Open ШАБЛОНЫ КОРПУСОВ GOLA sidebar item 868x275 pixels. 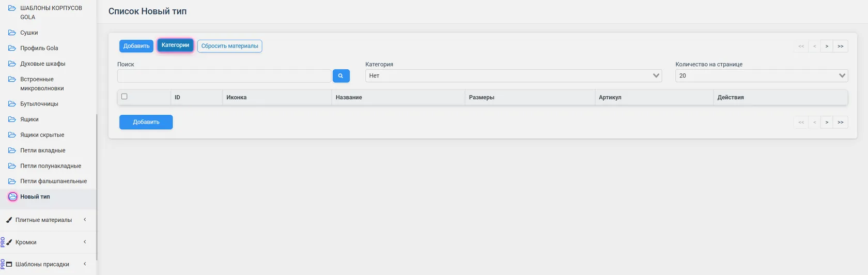[x=51, y=12]
